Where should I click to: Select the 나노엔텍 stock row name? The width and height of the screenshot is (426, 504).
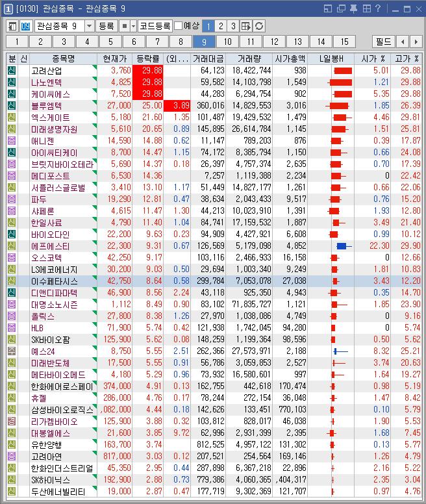(46, 82)
